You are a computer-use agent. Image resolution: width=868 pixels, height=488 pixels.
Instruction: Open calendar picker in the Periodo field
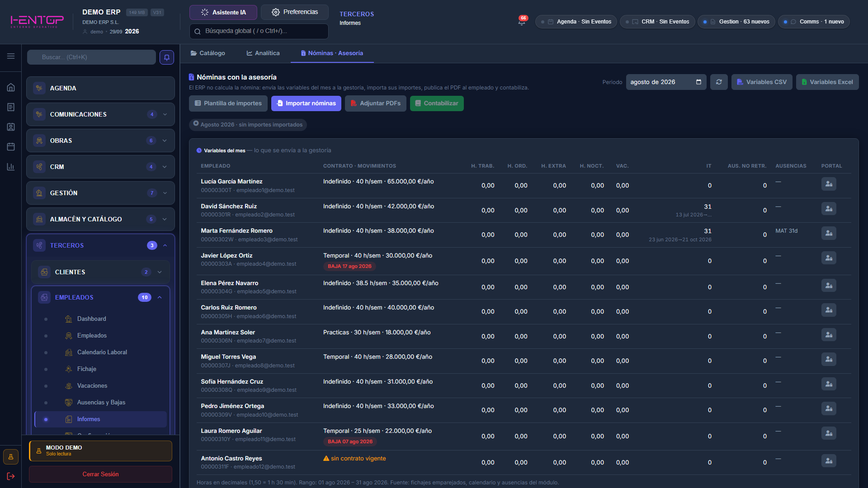(x=698, y=82)
